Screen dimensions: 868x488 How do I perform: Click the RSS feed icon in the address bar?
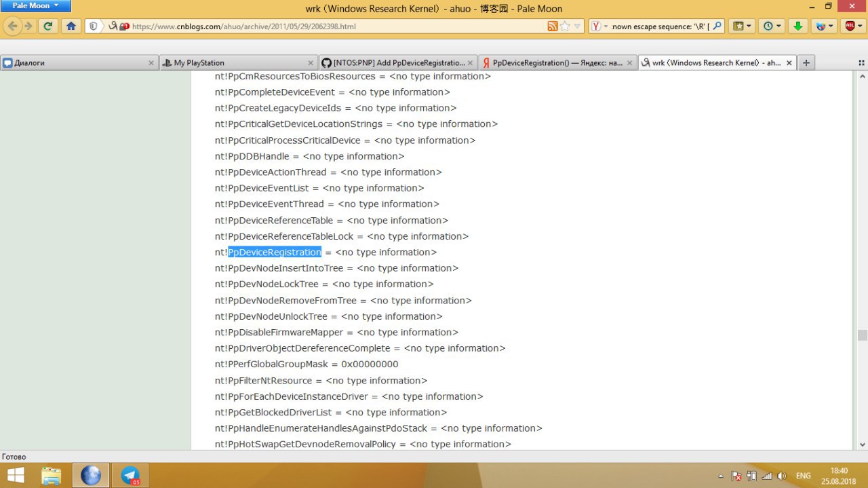553,26
